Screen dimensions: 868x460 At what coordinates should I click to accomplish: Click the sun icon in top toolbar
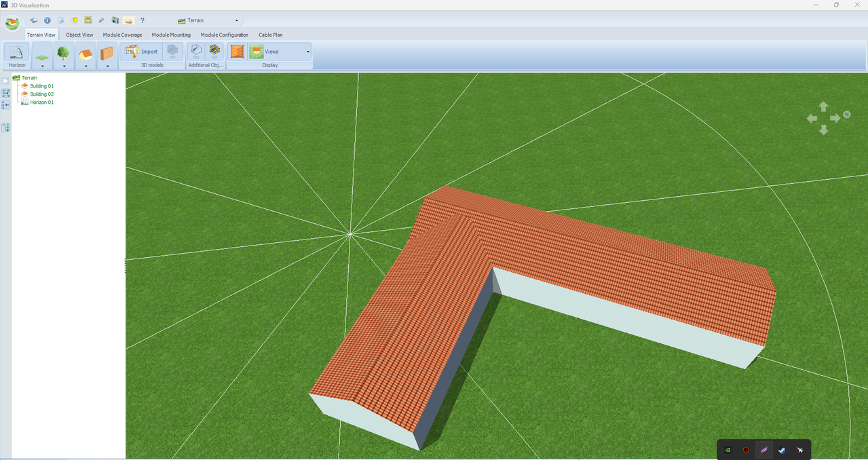tap(75, 20)
